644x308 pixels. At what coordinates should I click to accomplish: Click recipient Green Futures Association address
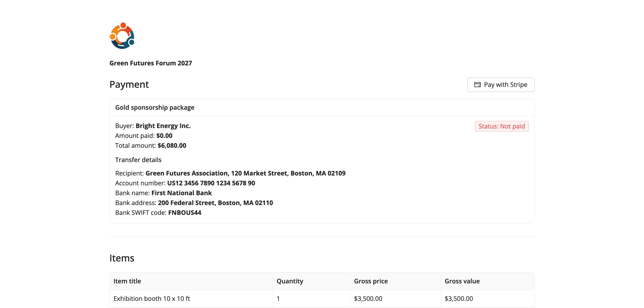pyautogui.click(x=245, y=173)
